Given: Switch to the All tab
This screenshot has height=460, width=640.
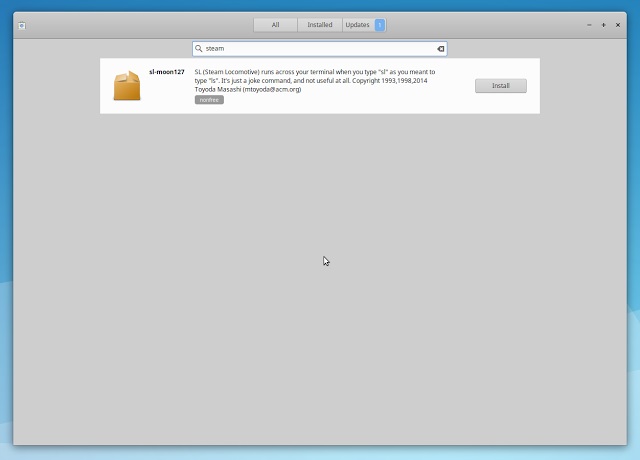Looking at the screenshot, I should 275,25.
